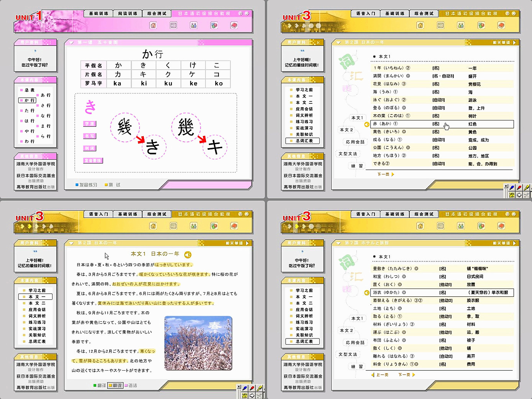Click the 例词 button under き
The width and height of the screenshot is (532, 399).
(x=90, y=148)
